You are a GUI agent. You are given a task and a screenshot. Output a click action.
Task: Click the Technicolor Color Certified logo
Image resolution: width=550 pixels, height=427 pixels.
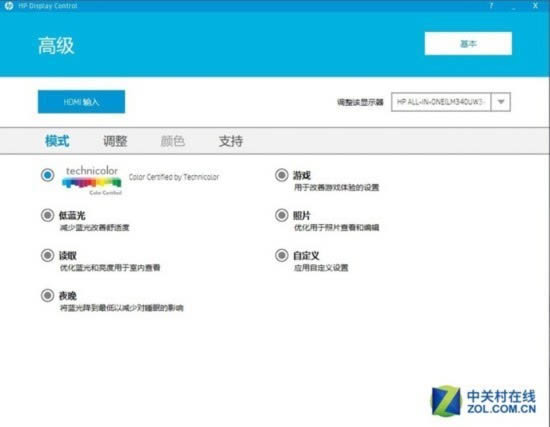coord(92,181)
